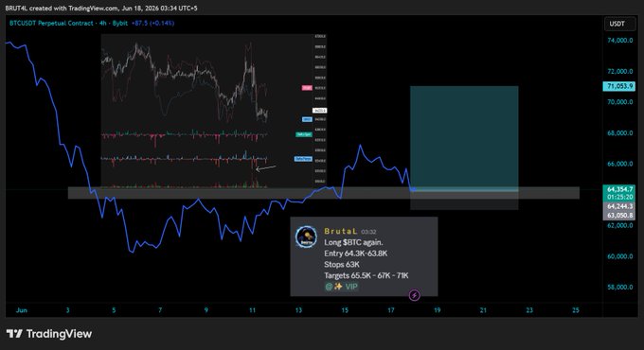Screen dimensions: 644x350
Task: Select the "Long $BTC again." message line
Action: pos(353,242)
